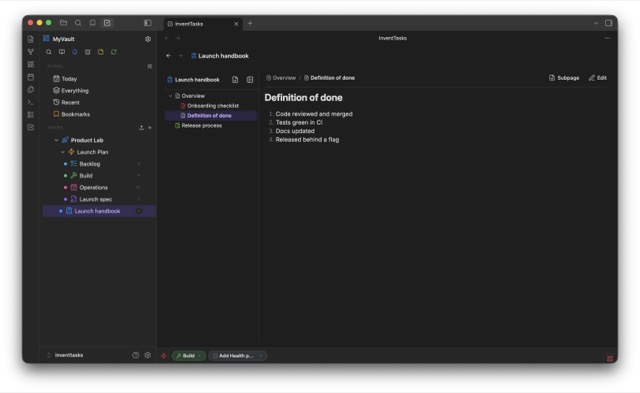The height and width of the screenshot is (393, 640).
Task: Click the checkbox-edit icon at ribbon bottom
Action: tap(31, 127)
